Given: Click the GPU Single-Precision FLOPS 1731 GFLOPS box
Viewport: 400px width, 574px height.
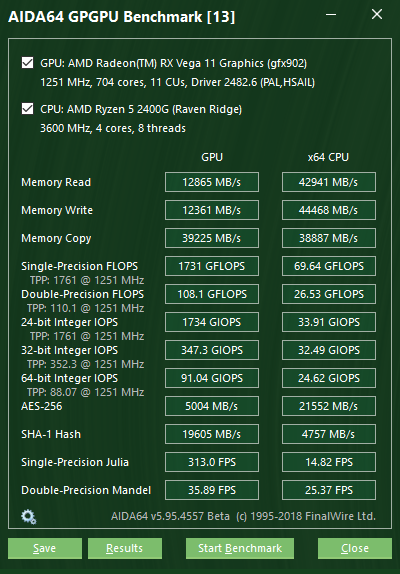Looking at the screenshot, I should (212, 266).
